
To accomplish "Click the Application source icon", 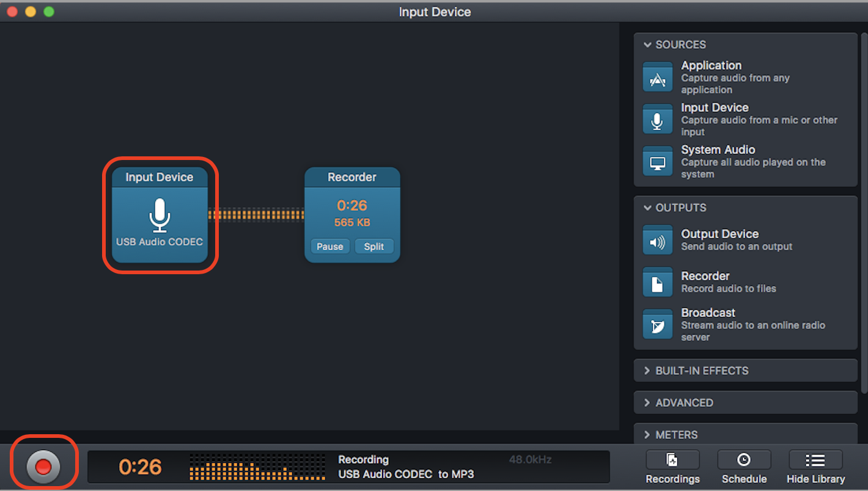I will [x=657, y=78].
